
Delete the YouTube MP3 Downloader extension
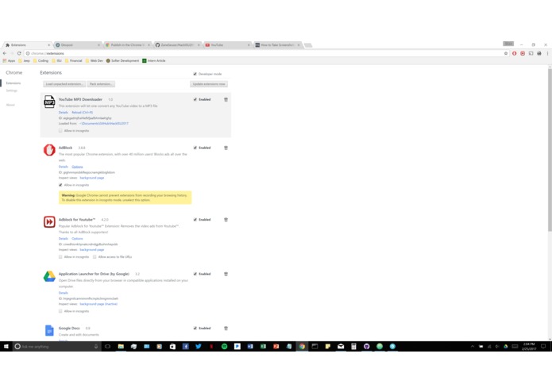pyautogui.click(x=226, y=99)
